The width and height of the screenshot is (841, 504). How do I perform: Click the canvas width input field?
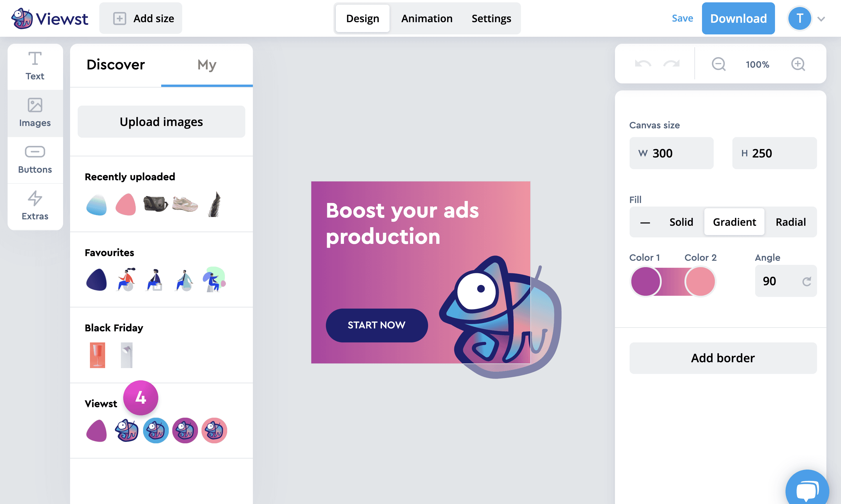671,153
